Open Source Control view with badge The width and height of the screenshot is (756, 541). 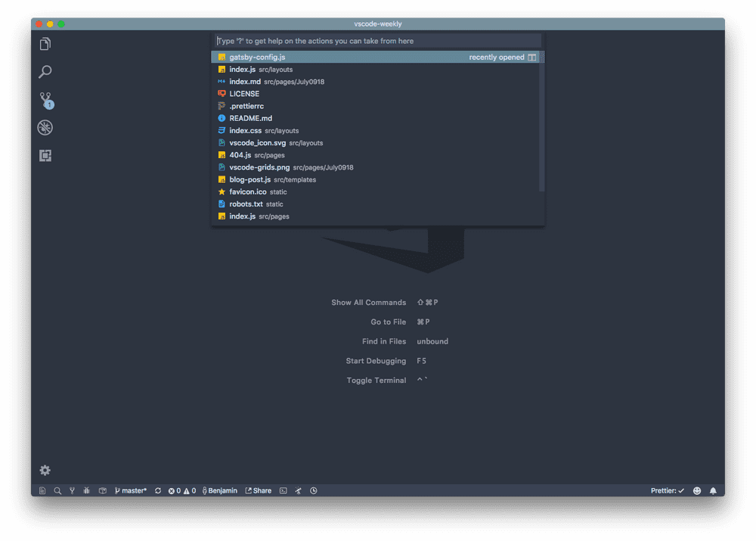[45, 100]
